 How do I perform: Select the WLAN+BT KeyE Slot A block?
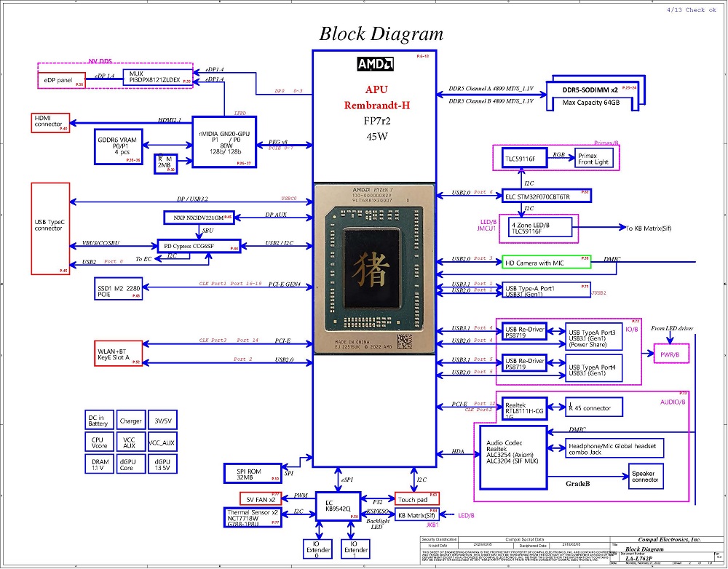119,354
